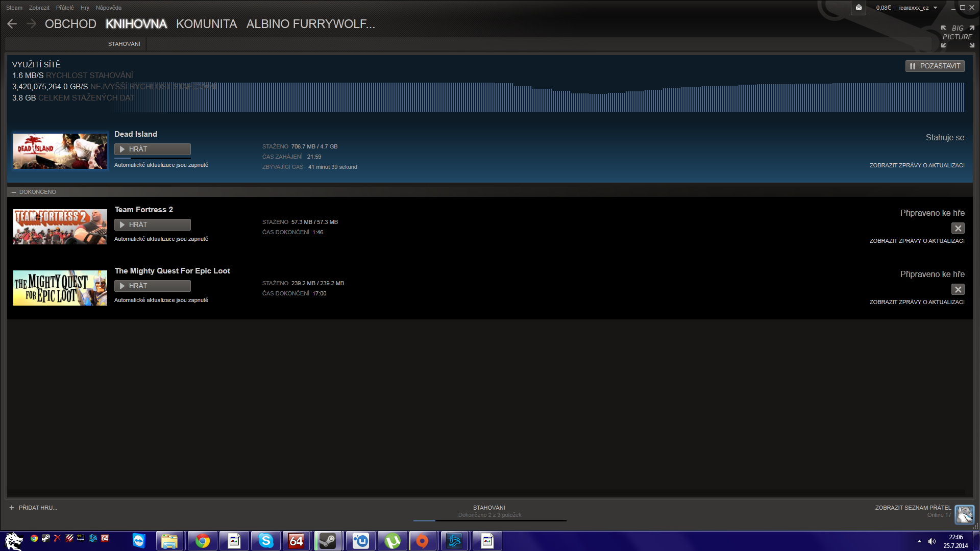Screen dimensions: 980x551
Task: Click the small red 64 quick-launch icon
Action: (x=105, y=538)
